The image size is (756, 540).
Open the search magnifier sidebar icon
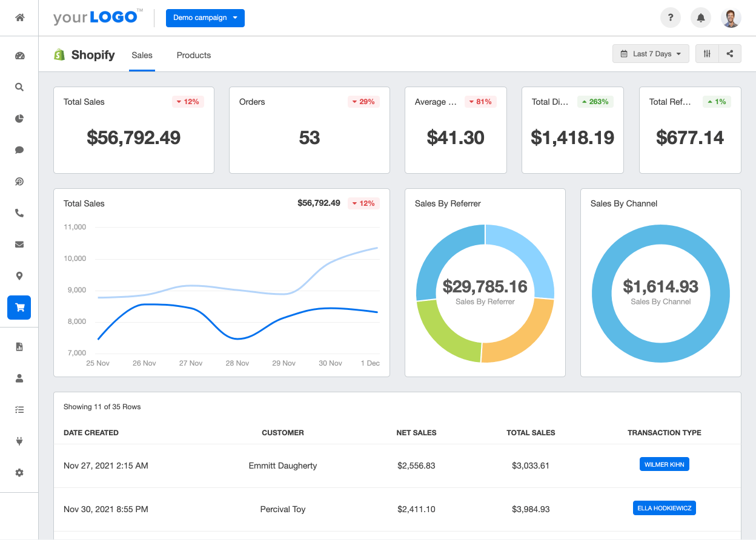click(19, 87)
